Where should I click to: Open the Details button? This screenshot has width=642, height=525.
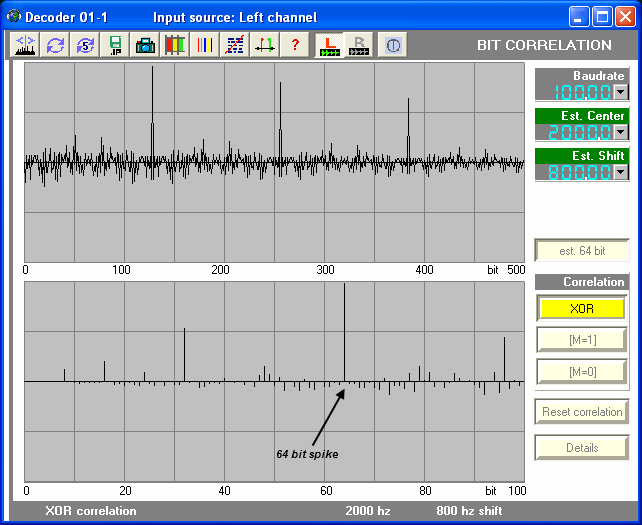pos(581,448)
